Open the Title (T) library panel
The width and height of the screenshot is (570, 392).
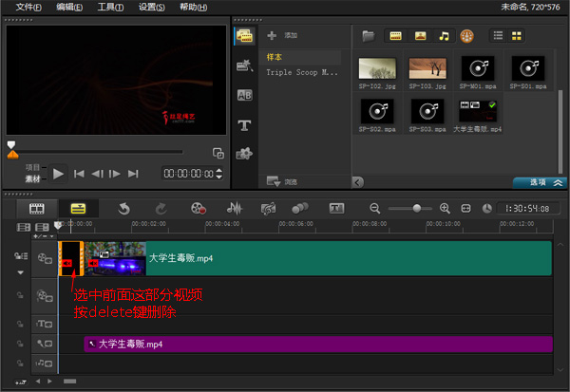coord(244,124)
